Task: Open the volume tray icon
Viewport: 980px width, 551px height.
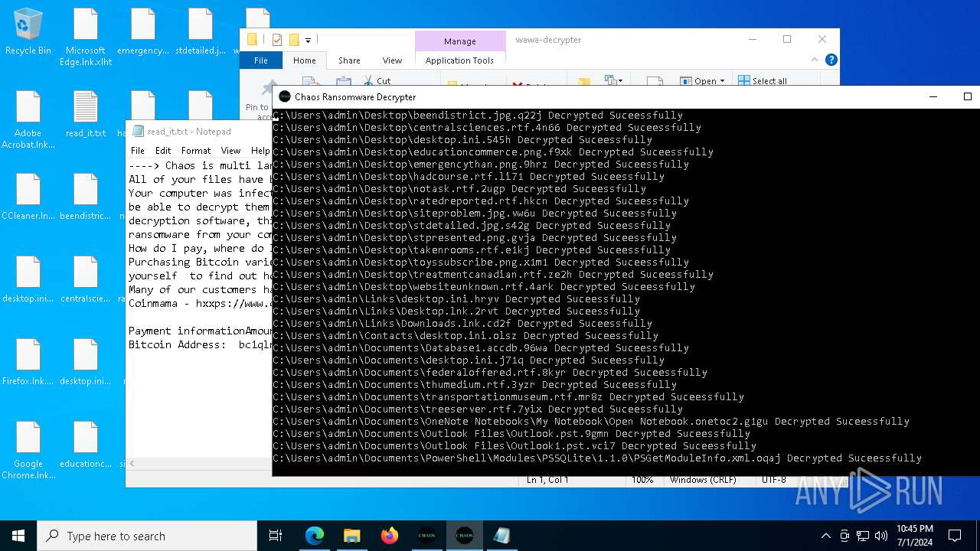Action: click(881, 536)
